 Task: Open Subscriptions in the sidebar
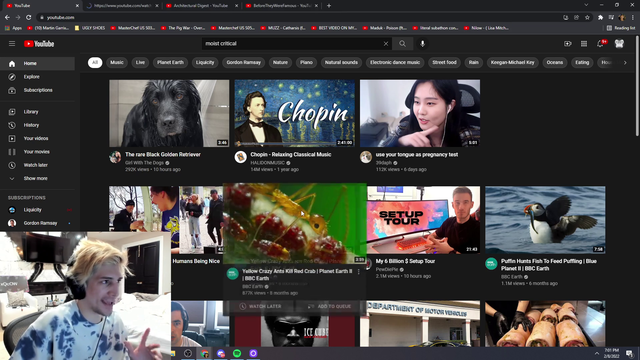[38, 90]
